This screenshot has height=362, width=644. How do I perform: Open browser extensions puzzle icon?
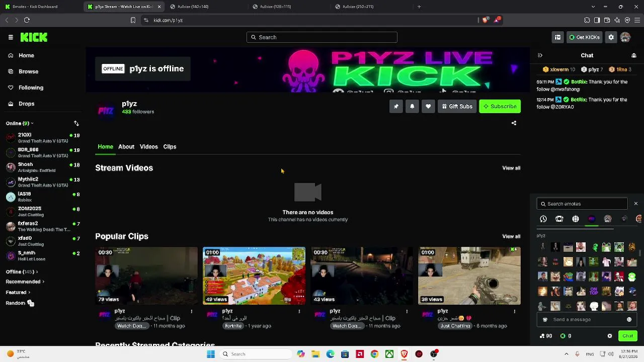click(x=587, y=20)
